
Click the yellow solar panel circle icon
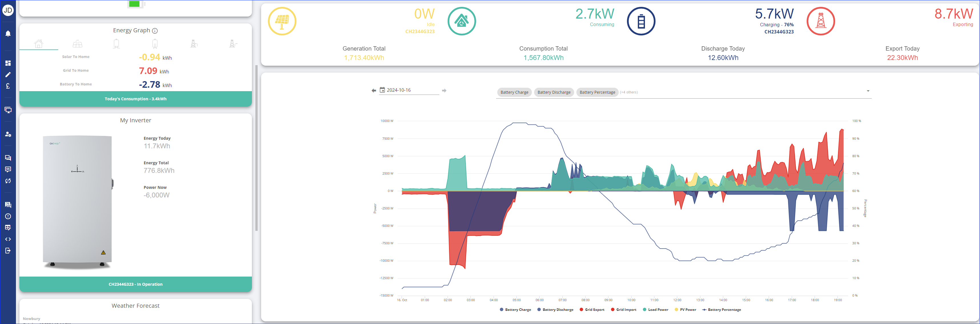(282, 21)
